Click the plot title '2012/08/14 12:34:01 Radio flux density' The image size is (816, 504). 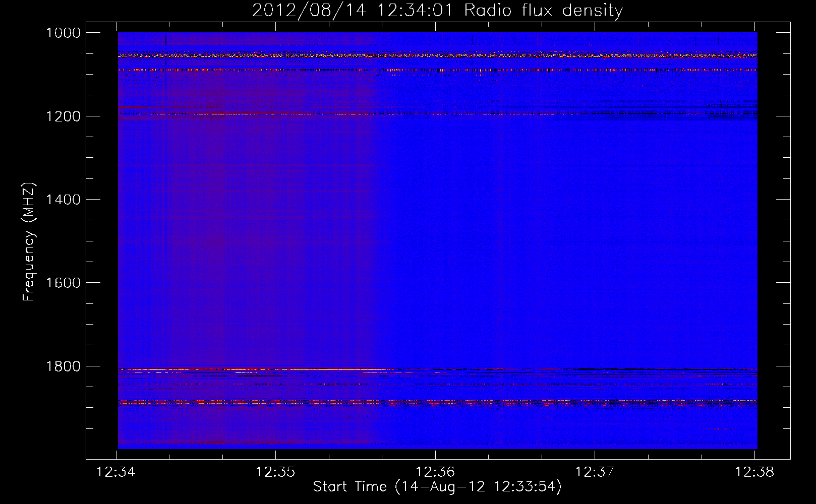437,11
